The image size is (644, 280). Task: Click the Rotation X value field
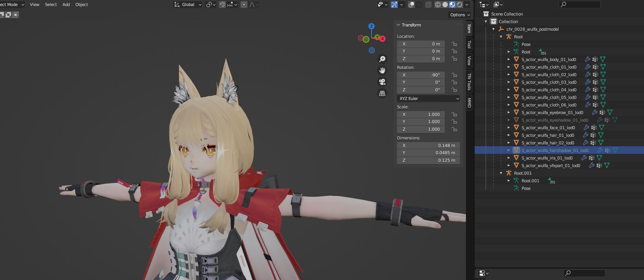(420, 75)
